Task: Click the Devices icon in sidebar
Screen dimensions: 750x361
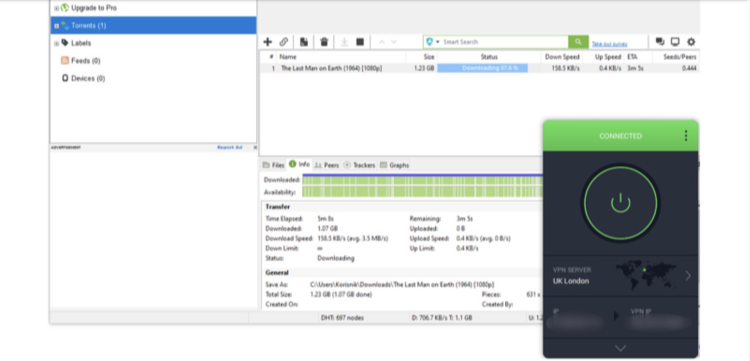Action: click(65, 78)
